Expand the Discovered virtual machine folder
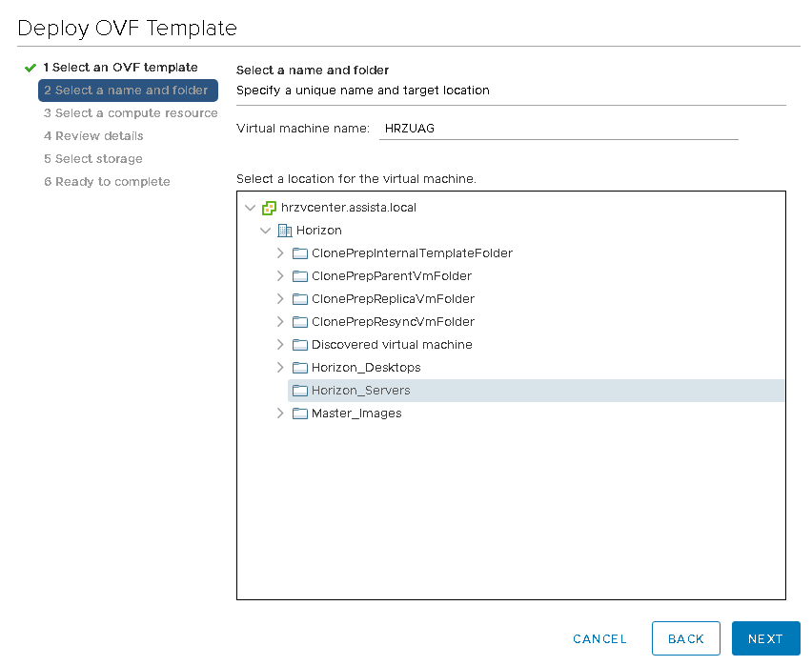Image resolution: width=812 pixels, height=666 pixels. (x=280, y=344)
